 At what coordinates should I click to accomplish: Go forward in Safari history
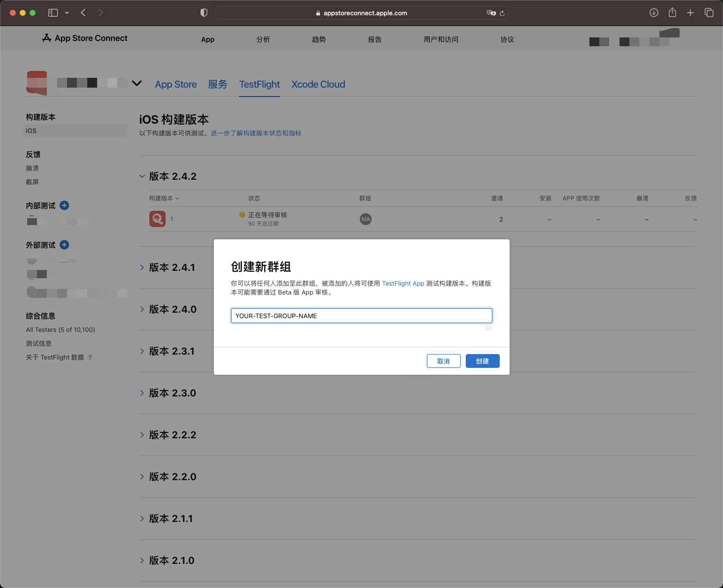click(x=101, y=13)
